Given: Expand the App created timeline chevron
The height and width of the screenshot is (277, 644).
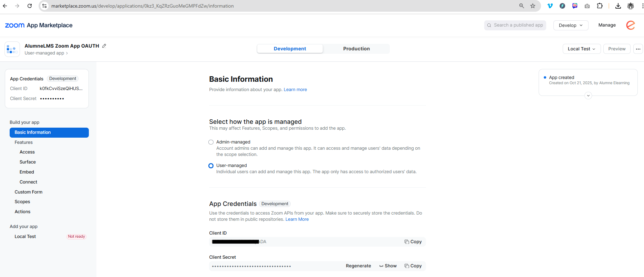Looking at the screenshot, I should [x=588, y=96].
